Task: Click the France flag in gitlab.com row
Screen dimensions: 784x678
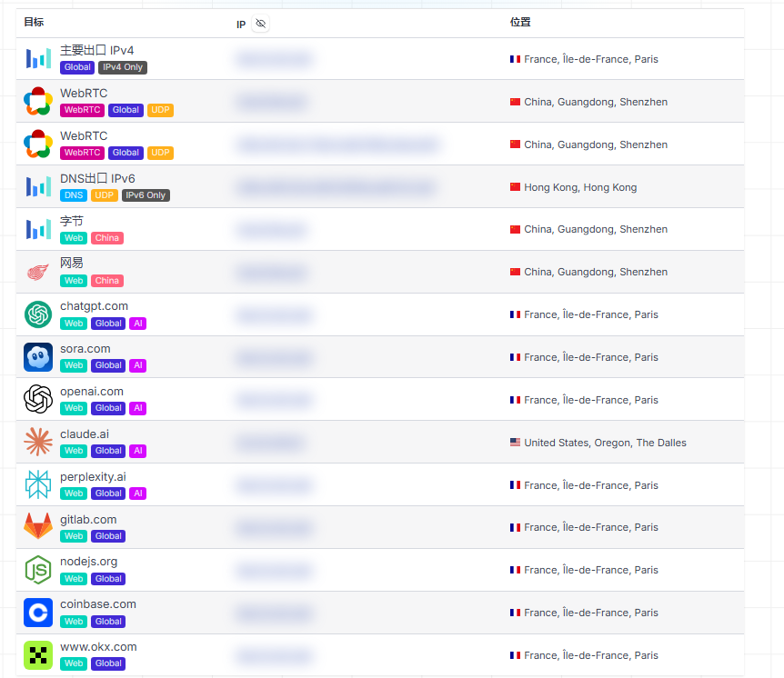Action: [x=515, y=527]
